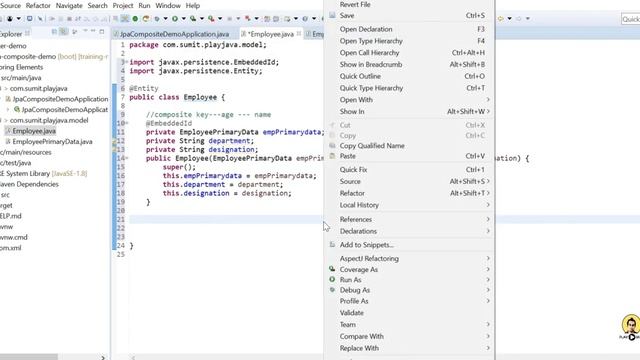The width and height of the screenshot is (640, 360).
Task: Click the solid green circle toolbar icon
Action: tap(135, 19)
